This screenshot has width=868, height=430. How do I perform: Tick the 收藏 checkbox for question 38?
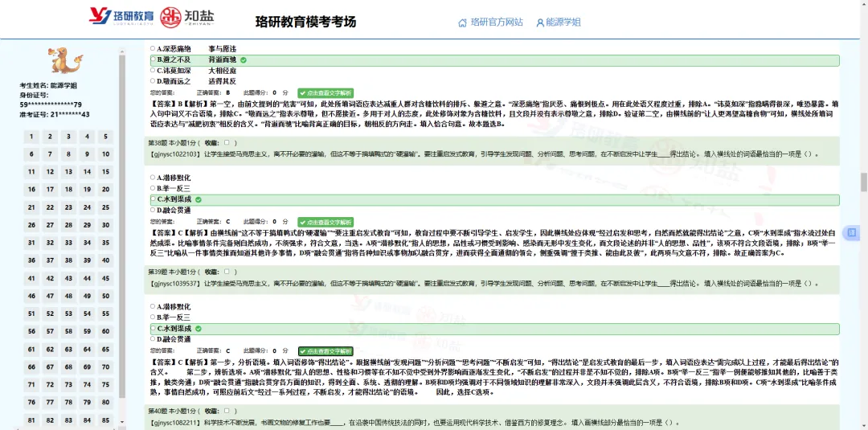[x=227, y=142]
